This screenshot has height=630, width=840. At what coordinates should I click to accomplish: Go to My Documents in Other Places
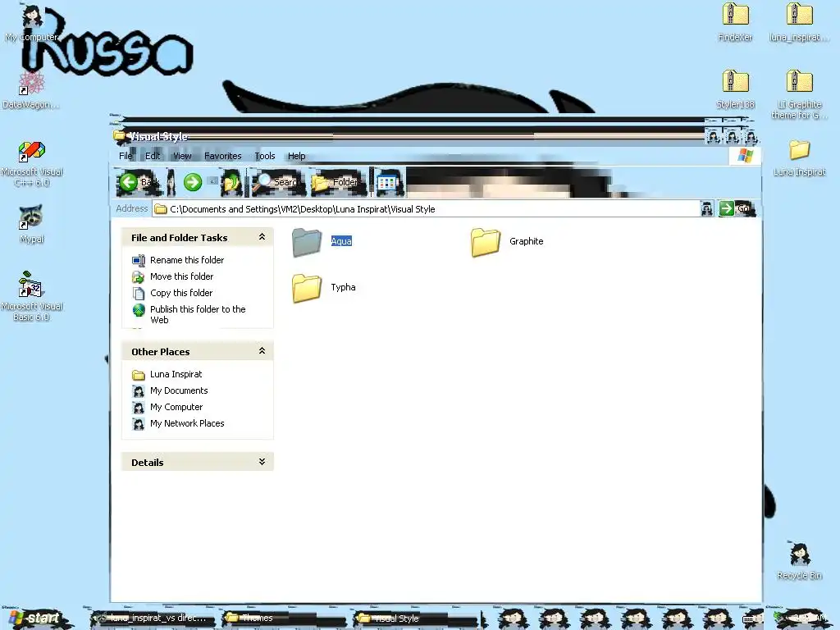click(x=179, y=390)
